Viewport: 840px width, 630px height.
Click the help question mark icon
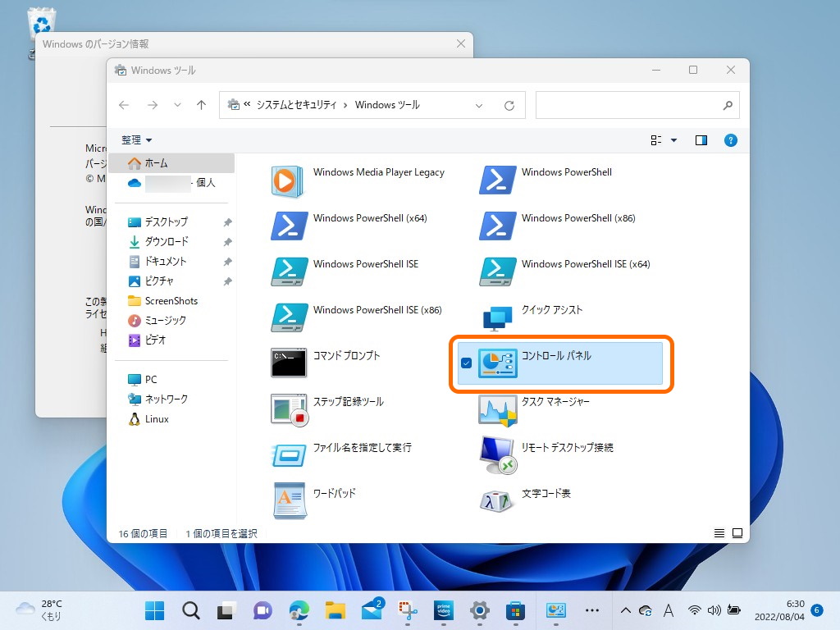click(x=730, y=140)
